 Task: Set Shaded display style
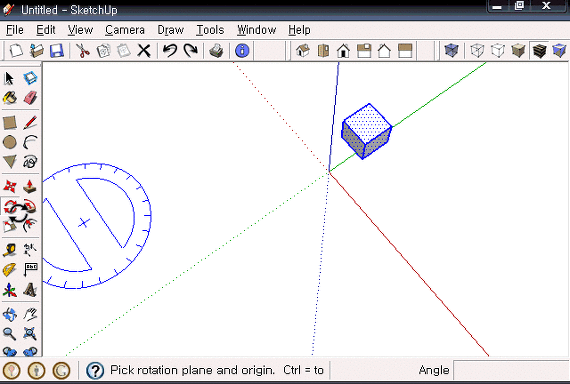[x=518, y=51]
